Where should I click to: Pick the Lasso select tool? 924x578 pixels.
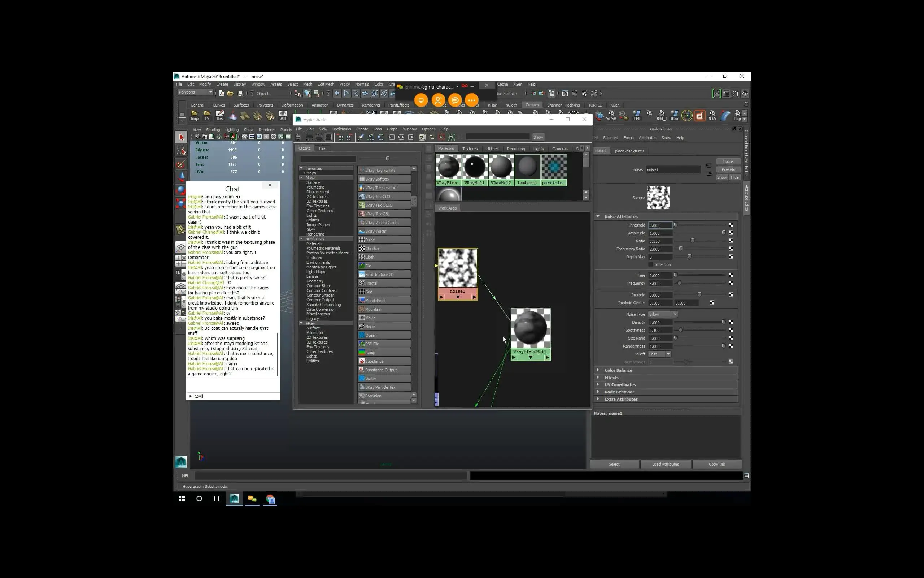(x=181, y=151)
